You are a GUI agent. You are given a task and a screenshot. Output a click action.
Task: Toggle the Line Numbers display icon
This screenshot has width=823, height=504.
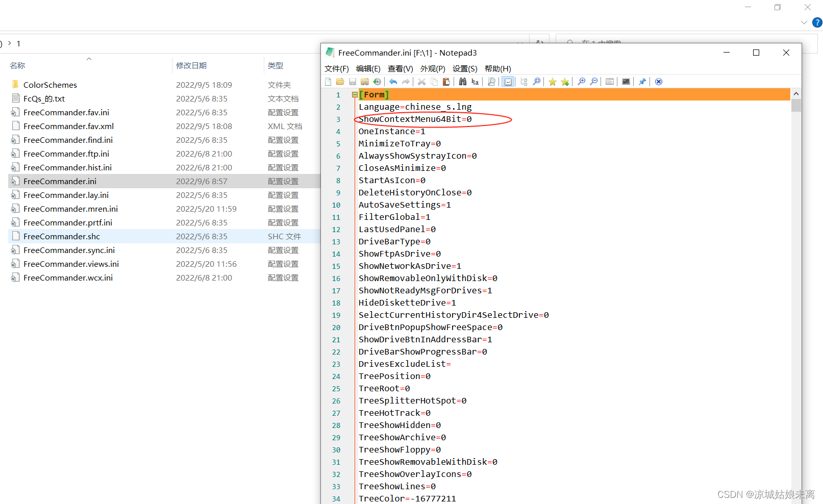click(610, 82)
